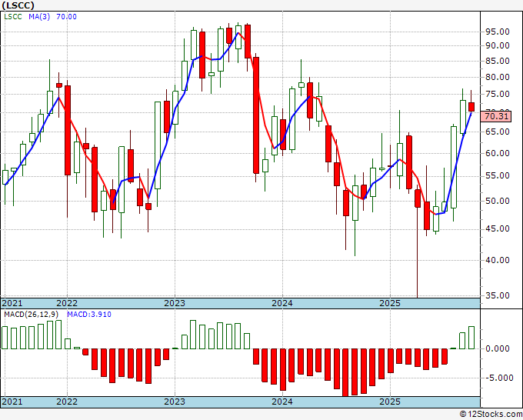This screenshot has height=420, width=523.
Task: Click the long-wick candlestick reaching 35.00
Action: pyautogui.click(x=418, y=198)
